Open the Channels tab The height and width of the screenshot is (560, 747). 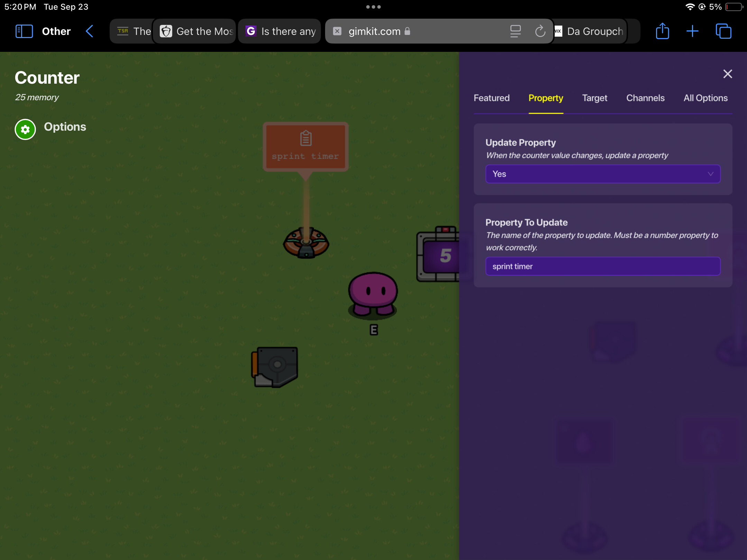tap(645, 98)
